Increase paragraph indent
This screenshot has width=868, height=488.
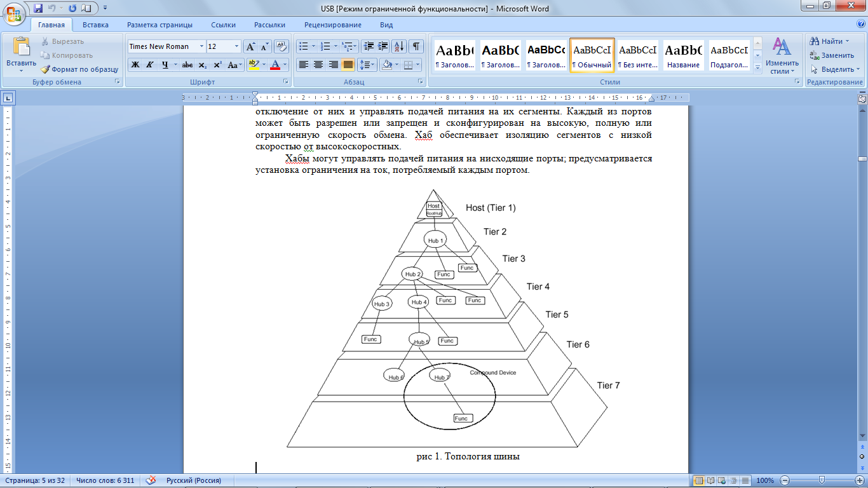click(383, 46)
